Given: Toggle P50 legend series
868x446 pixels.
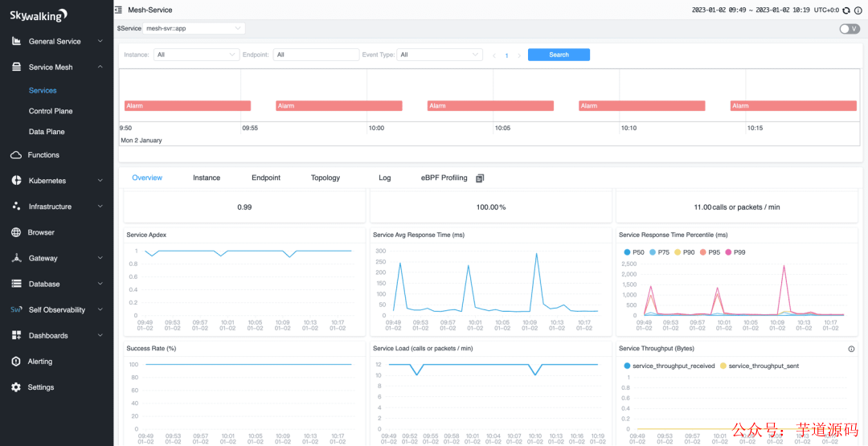Looking at the screenshot, I should click(633, 252).
